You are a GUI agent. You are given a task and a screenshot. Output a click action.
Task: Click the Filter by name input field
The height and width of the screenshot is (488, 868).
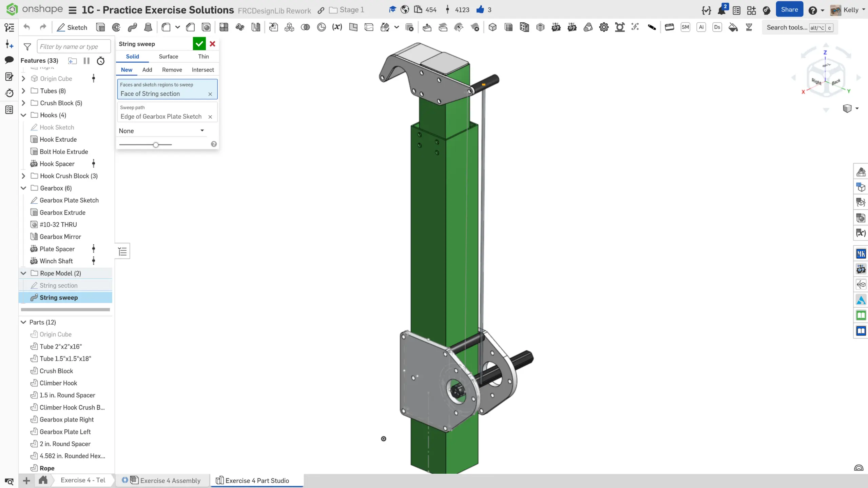tap(73, 47)
